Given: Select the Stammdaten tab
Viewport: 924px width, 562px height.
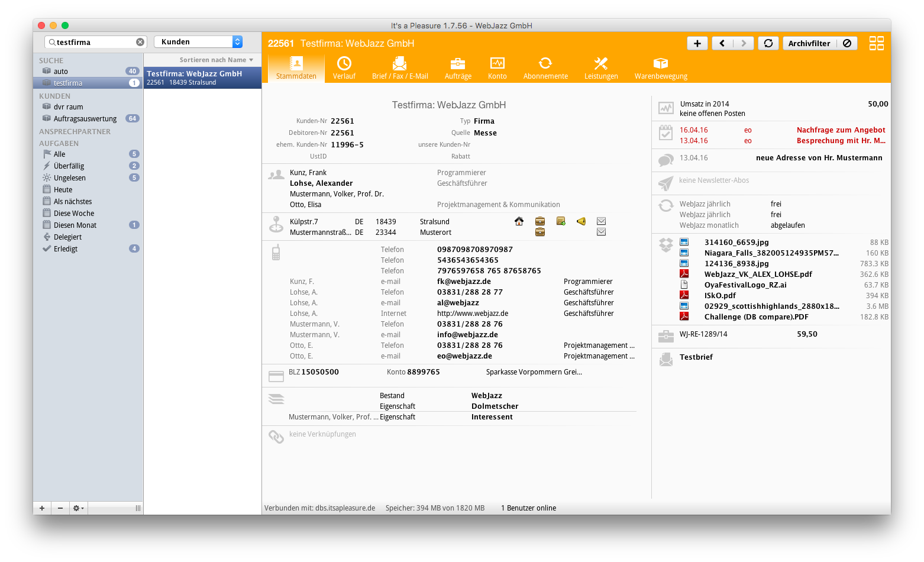Looking at the screenshot, I should 296,68.
